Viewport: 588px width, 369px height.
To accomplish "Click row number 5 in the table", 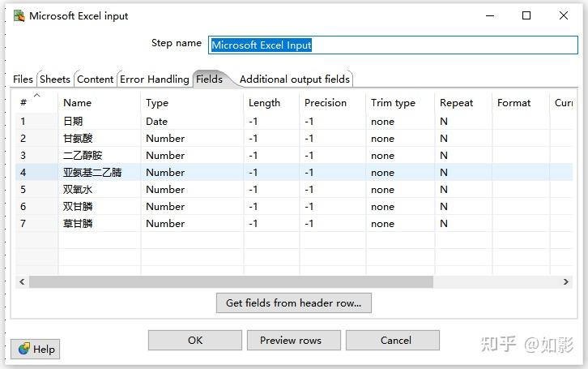I will click(x=37, y=190).
